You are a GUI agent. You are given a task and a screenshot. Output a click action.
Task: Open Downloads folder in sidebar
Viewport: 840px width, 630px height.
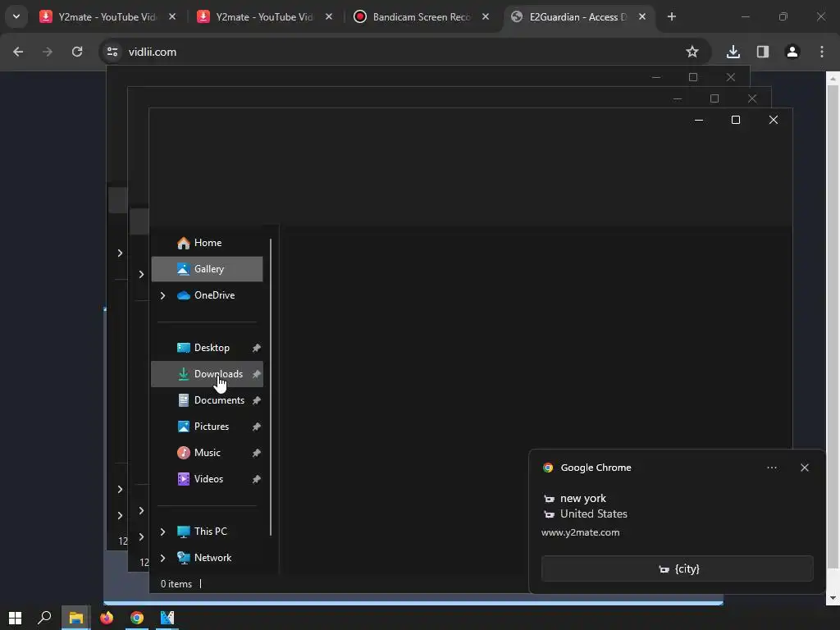pyautogui.click(x=208, y=374)
